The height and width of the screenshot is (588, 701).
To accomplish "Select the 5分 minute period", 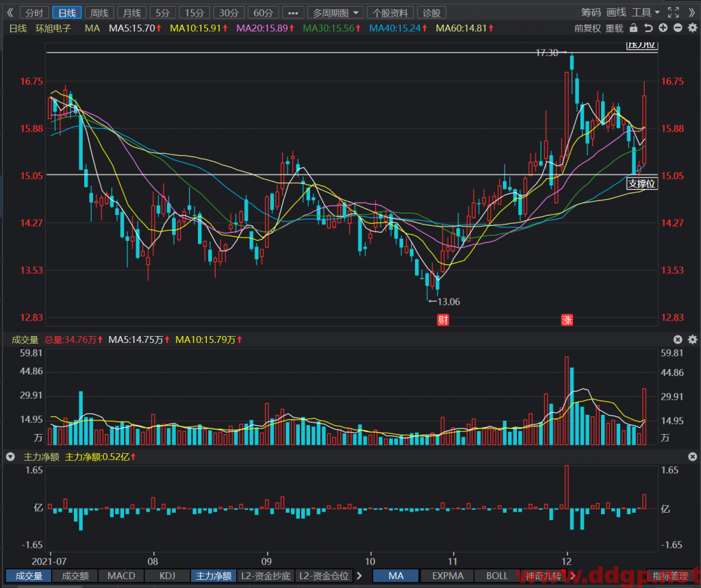I will (162, 13).
